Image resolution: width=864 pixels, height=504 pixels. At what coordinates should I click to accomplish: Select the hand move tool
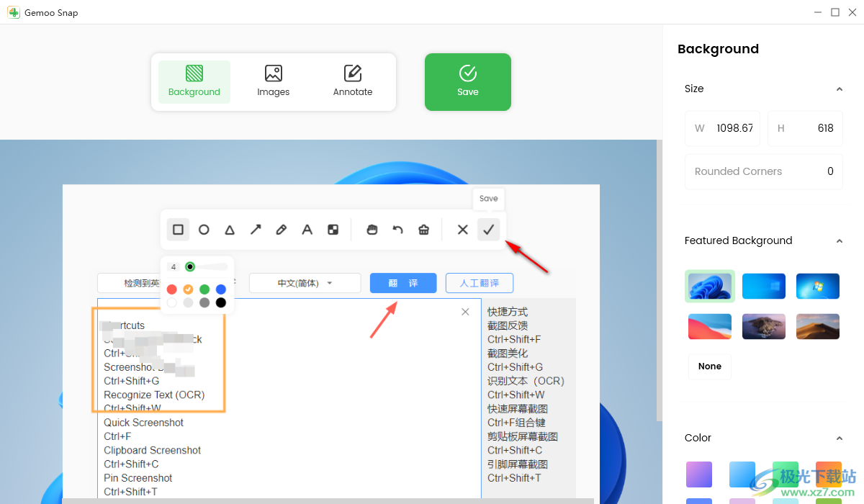(372, 230)
